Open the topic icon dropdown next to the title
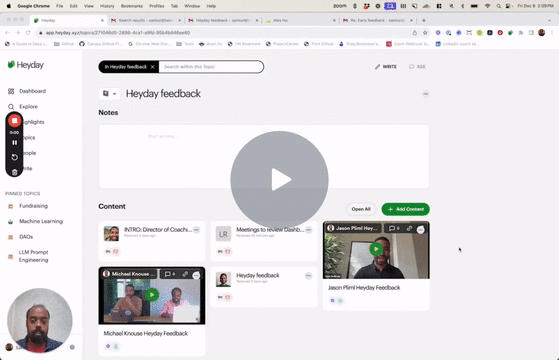 109,94
